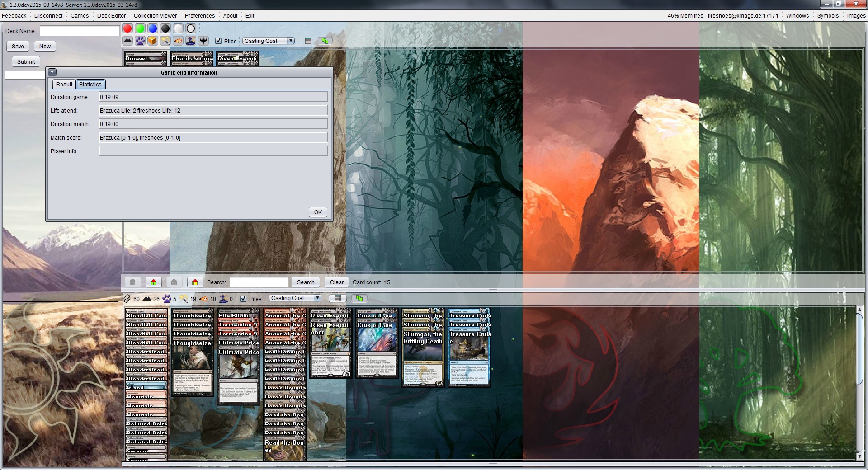This screenshot has width=868, height=470.
Task: Click the Submit button
Action: 26,61
